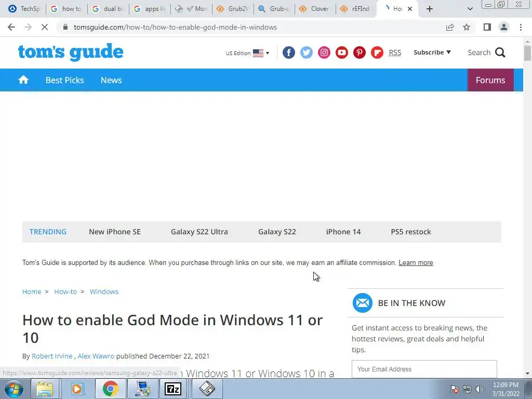Click Your Email Address field
This screenshot has width=532, height=399.
pos(424,369)
